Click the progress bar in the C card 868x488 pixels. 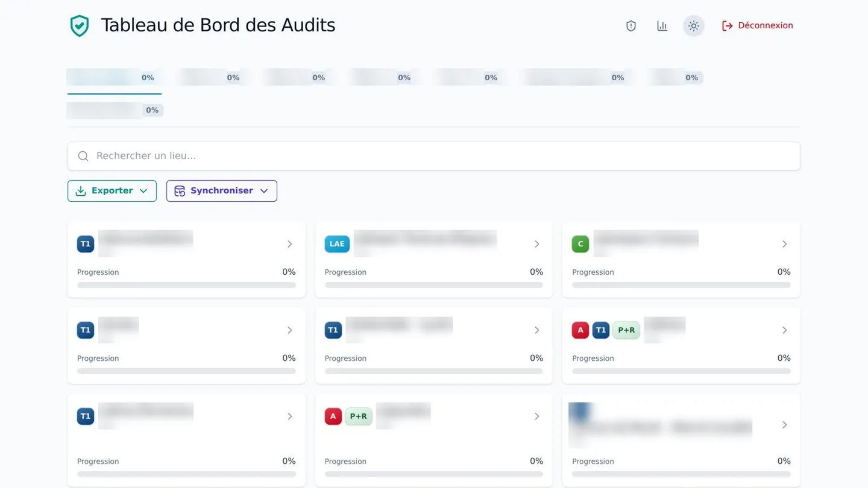pos(681,285)
